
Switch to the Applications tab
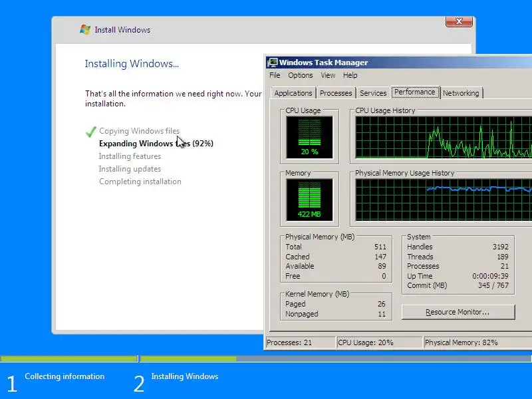pyautogui.click(x=293, y=93)
